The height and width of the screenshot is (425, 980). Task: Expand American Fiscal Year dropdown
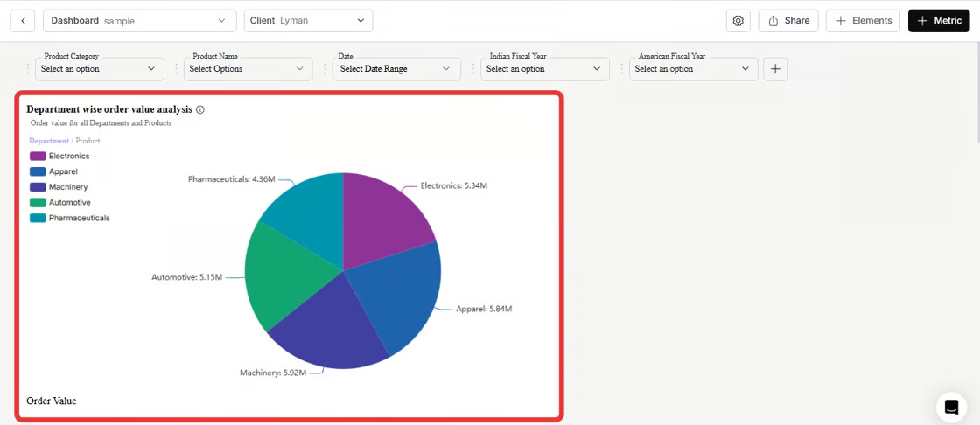click(x=693, y=69)
